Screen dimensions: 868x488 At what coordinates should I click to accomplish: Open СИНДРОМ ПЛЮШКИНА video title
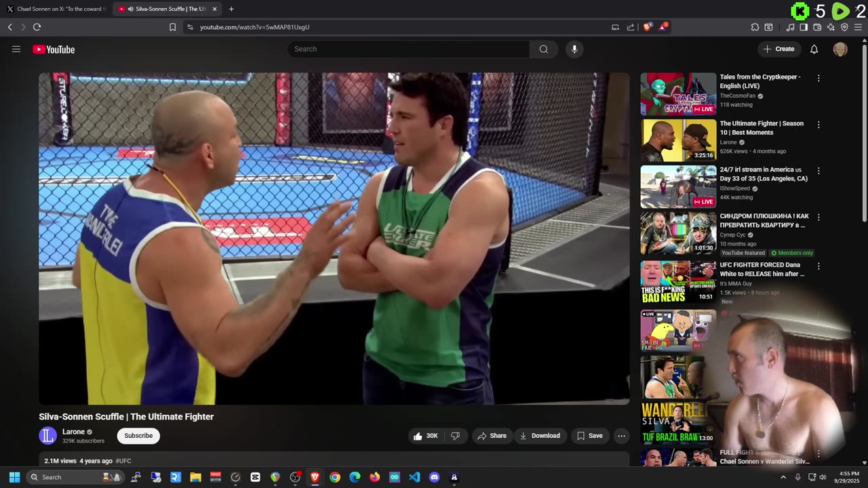[x=765, y=220]
